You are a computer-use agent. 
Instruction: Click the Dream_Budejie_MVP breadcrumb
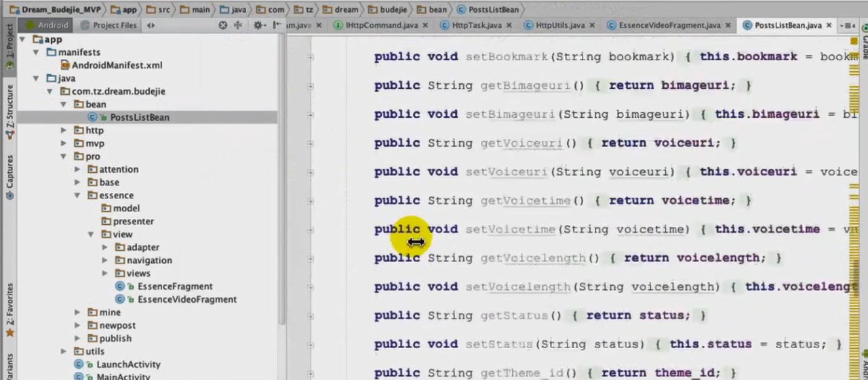[x=56, y=9]
